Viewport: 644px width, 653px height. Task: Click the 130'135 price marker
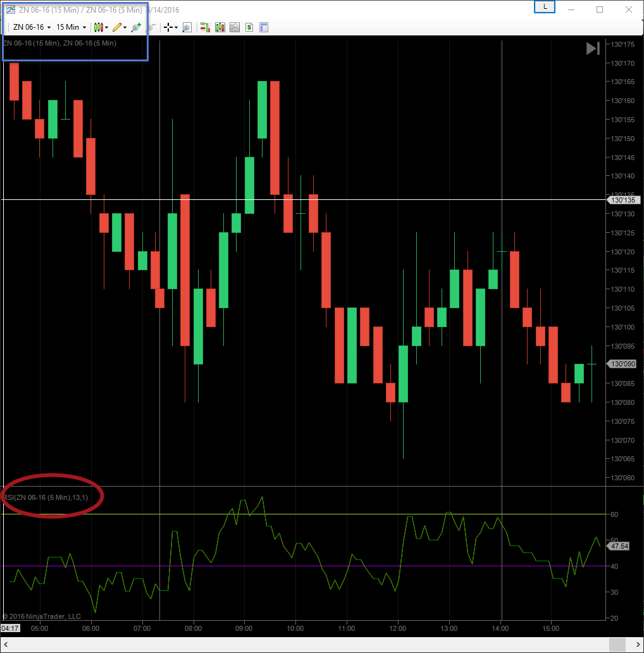623,200
